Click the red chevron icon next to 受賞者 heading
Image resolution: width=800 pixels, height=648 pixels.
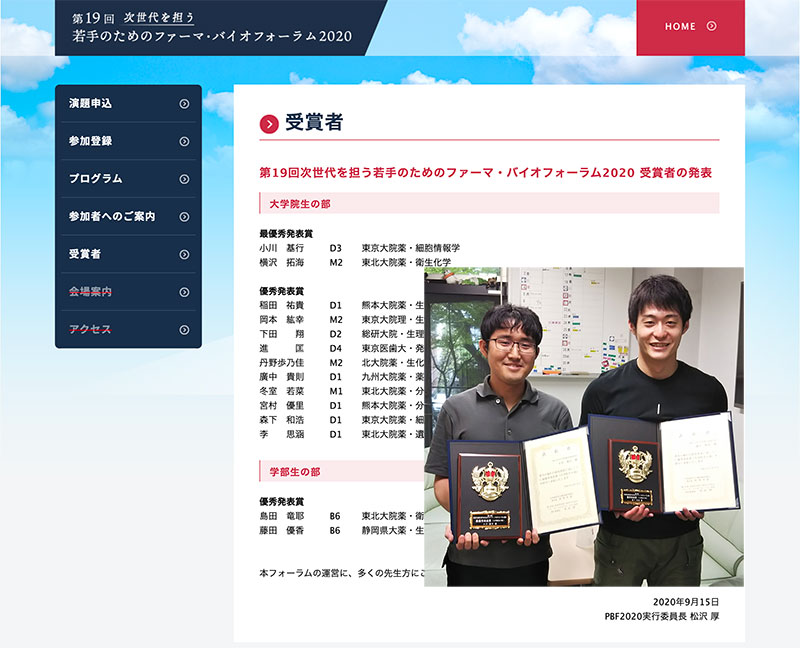(268, 124)
